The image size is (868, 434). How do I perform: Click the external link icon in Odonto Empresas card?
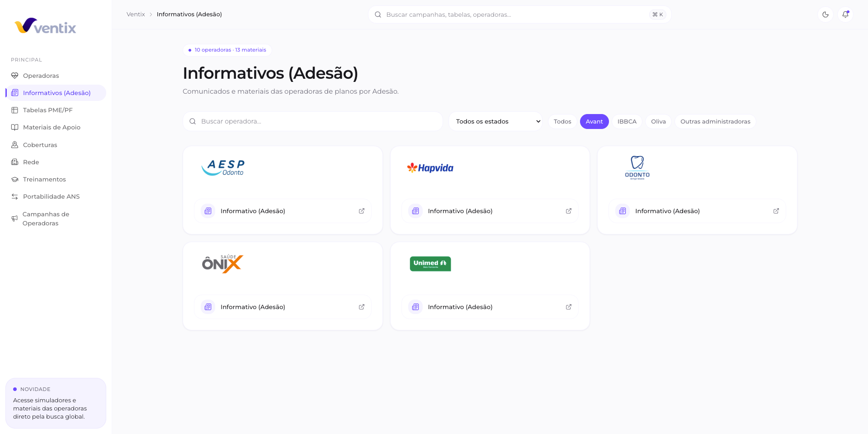click(x=776, y=211)
